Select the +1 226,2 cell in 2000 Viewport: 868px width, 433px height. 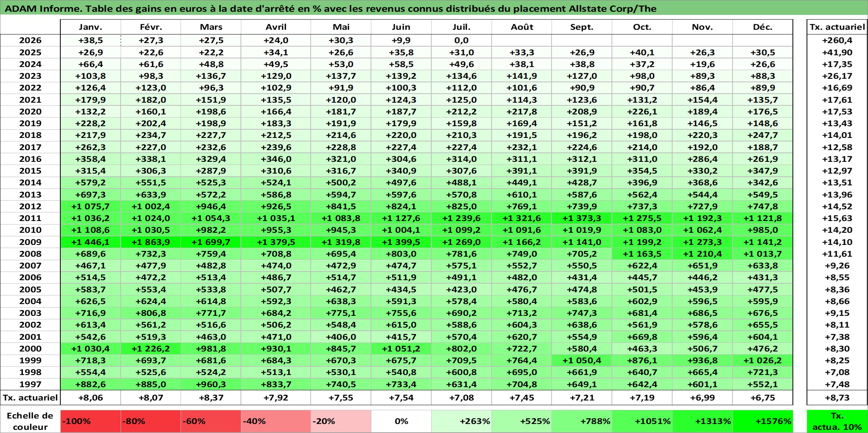[151, 349]
